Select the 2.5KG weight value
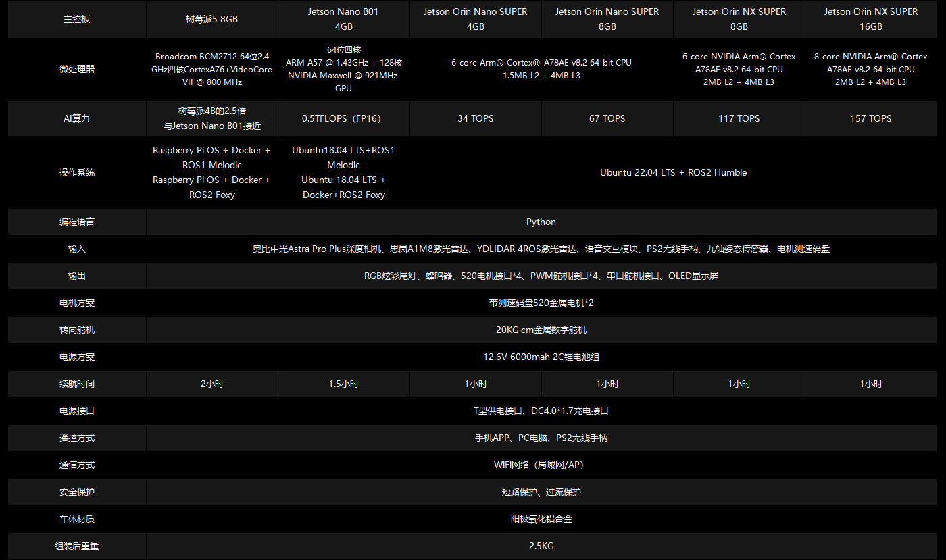 click(x=541, y=546)
